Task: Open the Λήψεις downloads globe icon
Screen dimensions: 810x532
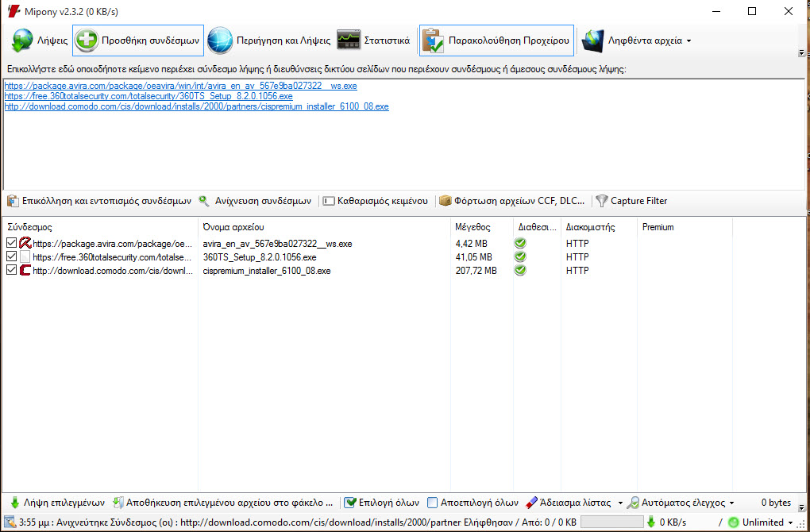Action: 22,40
